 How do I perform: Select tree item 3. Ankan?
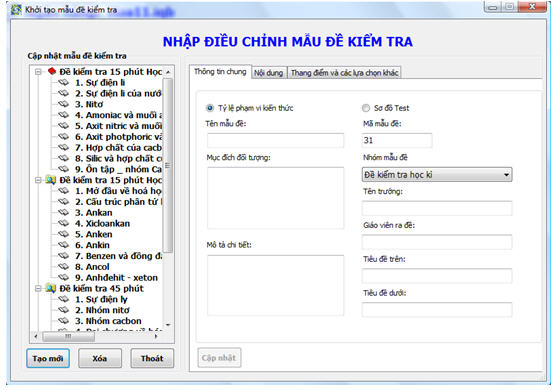point(94,212)
